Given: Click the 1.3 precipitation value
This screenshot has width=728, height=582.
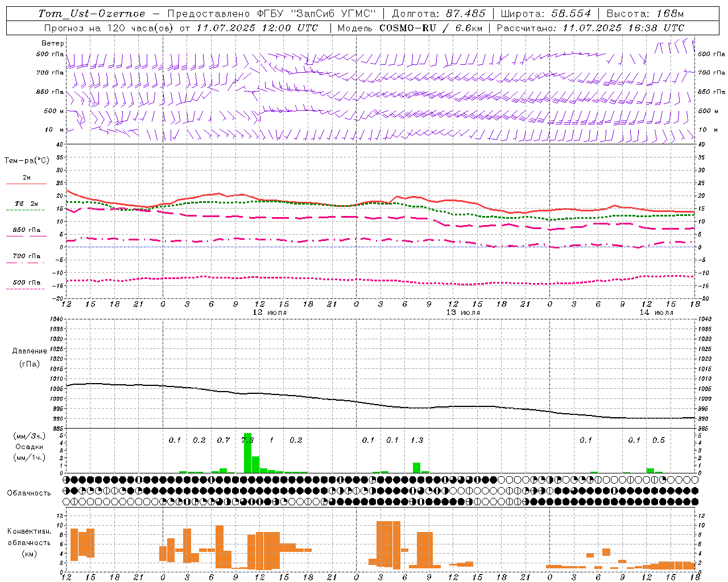Looking at the screenshot, I should click(x=417, y=440).
